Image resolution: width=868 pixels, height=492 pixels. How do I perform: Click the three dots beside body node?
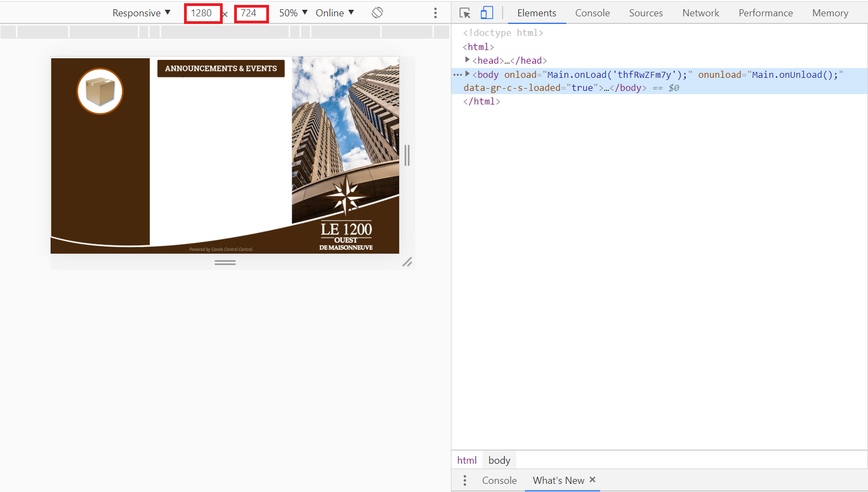pos(457,75)
